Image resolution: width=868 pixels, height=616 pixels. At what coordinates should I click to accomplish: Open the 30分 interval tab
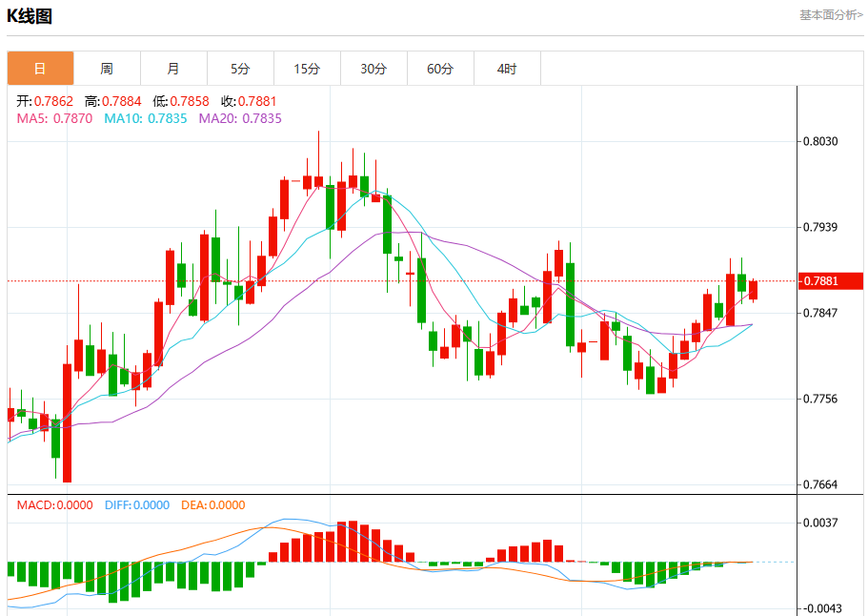[x=373, y=69]
